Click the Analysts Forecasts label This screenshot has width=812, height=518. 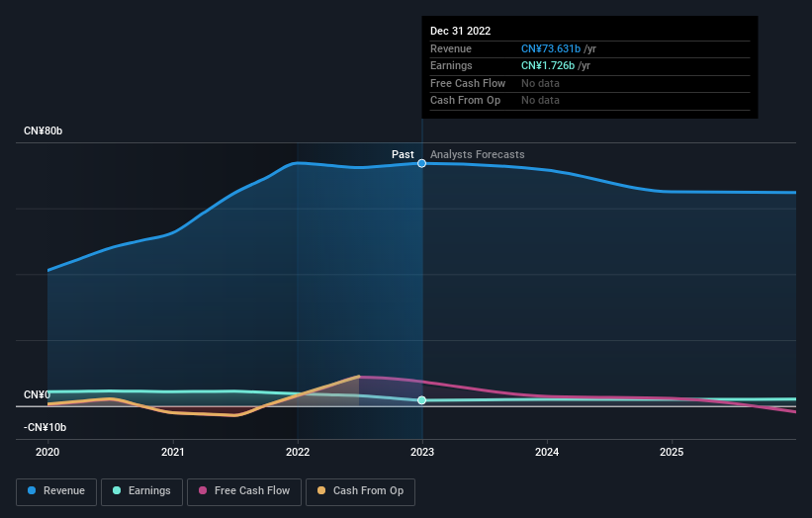coord(478,154)
